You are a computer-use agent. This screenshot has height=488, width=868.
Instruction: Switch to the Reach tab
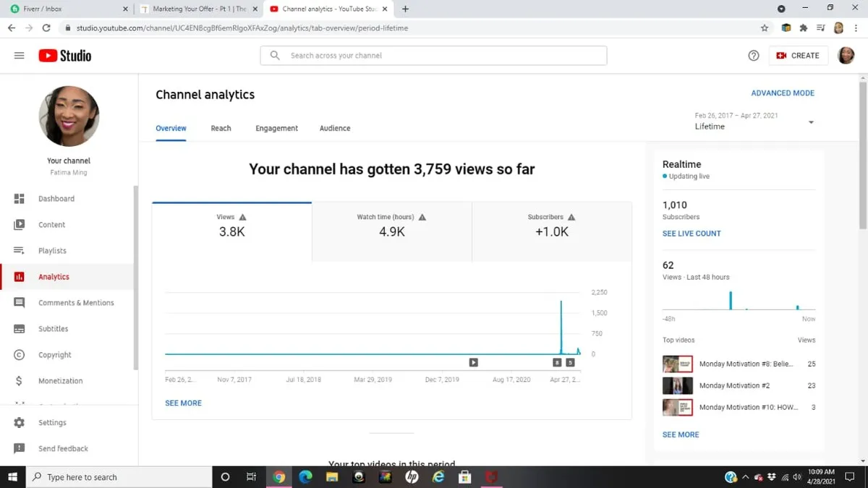coord(221,129)
